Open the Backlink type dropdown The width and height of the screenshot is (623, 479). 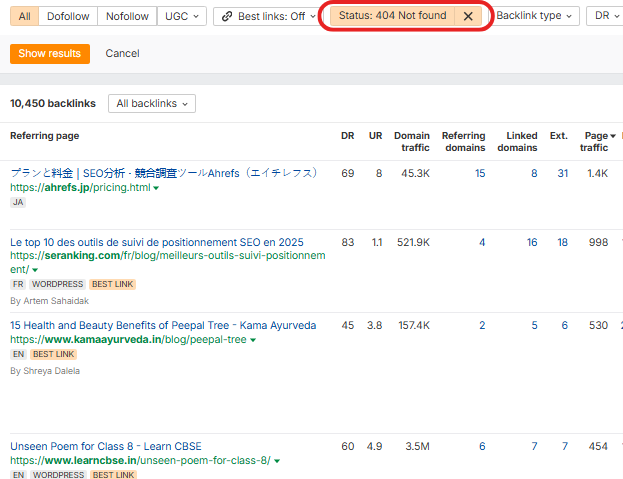(x=536, y=16)
